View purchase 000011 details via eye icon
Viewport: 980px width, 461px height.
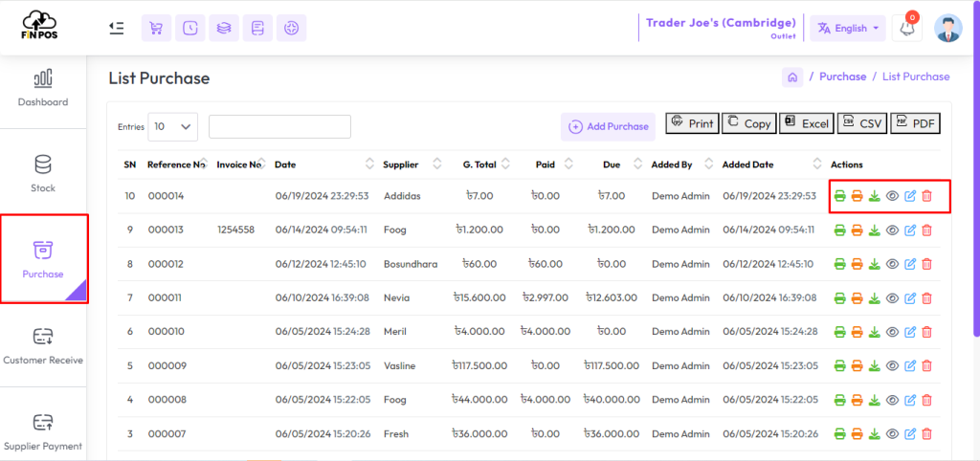coord(893,298)
